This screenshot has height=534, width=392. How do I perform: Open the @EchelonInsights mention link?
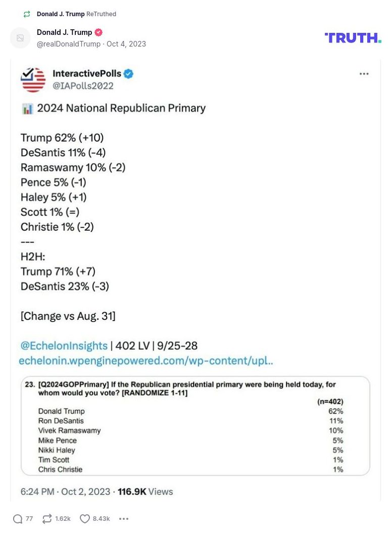point(64,346)
